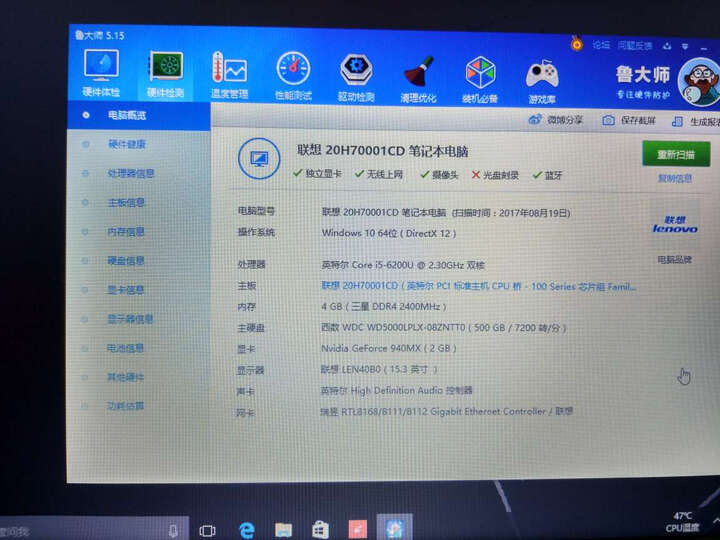Click the WDC WD5000LPLX hard disk value

coord(444,327)
